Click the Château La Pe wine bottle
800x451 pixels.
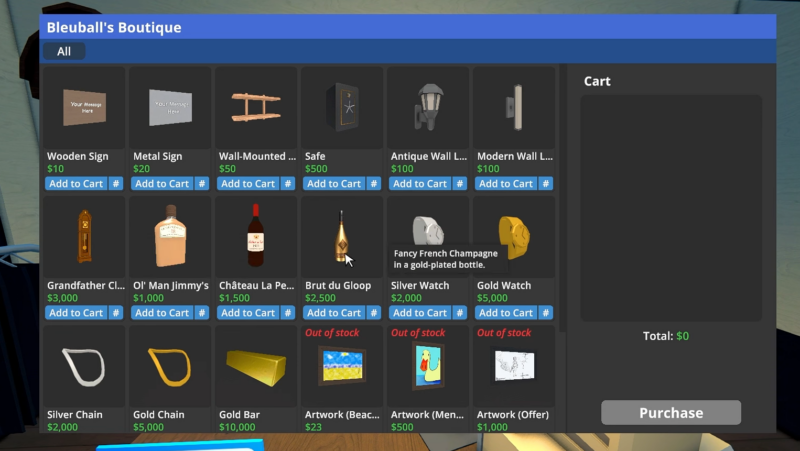tap(255, 237)
